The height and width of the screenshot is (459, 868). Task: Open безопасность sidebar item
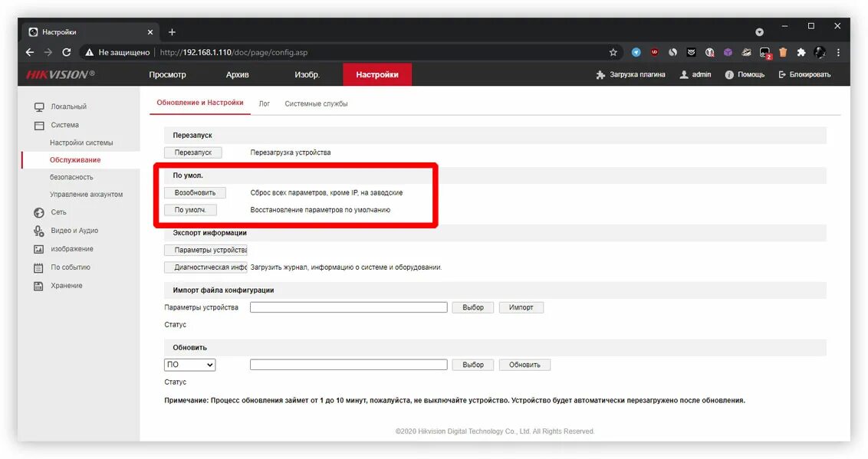coord(71,178)
